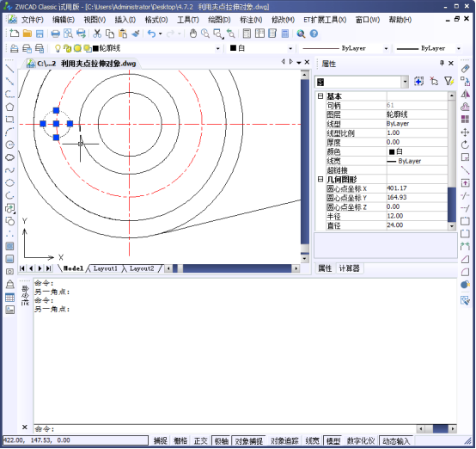Select the Move tool in modify toolbar
This screenshot has height=449, width=476.
pos(465,132)
